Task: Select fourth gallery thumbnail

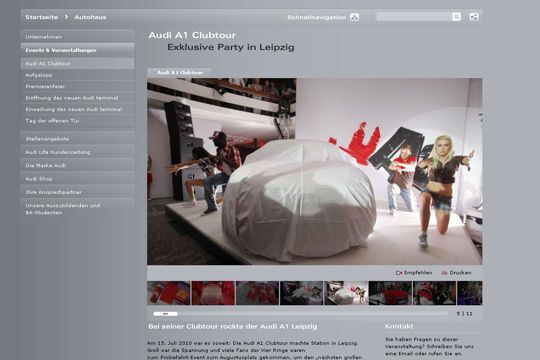Action: (302, 293)
